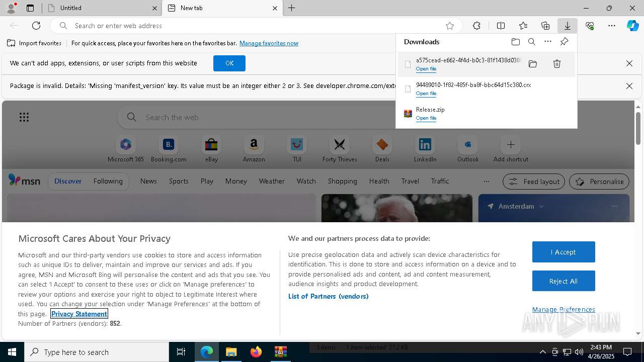The width and height of the screenshot is (644, 362).
Task: Pin the Downloads panel
Action: [x=564, y=42]
